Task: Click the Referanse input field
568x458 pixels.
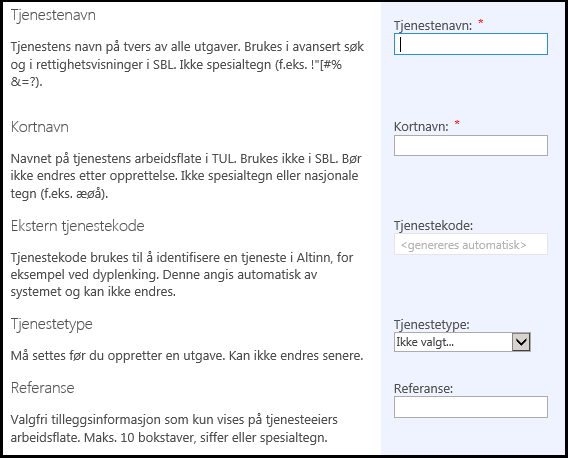Action: 471,407
